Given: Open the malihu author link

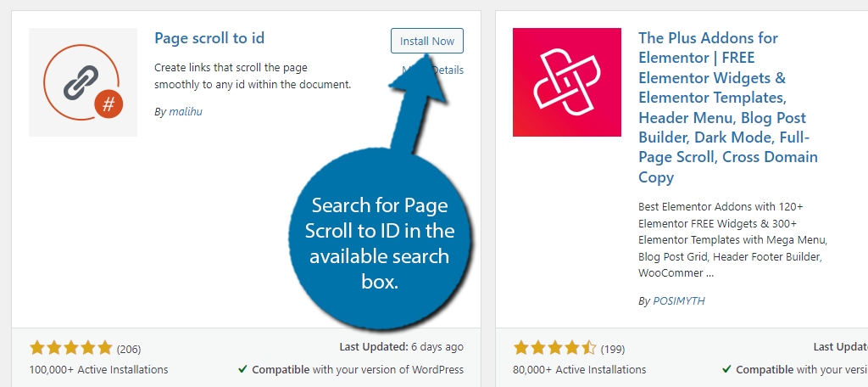Looking at the screenshot, I should pyautogui.click(x=186, y=111).
